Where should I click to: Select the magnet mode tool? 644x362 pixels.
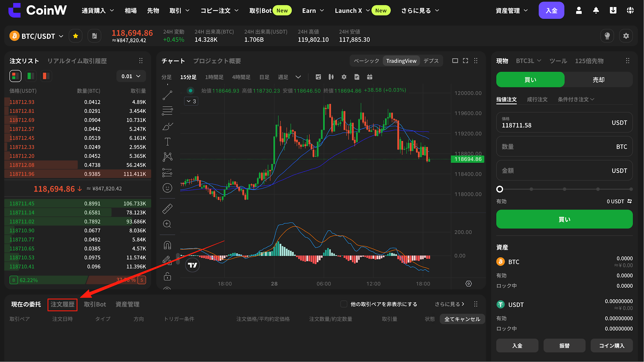167,245
